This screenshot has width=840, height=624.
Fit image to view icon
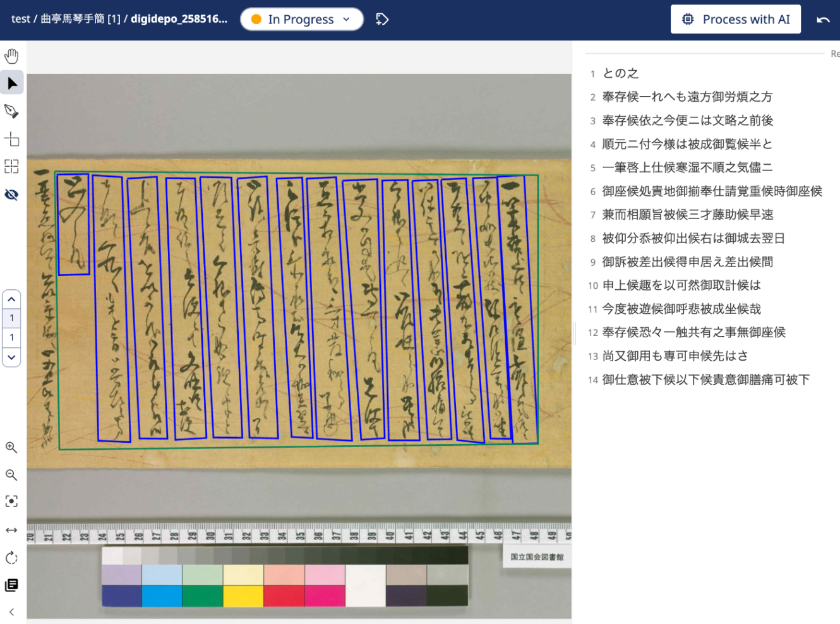(11, 501)
